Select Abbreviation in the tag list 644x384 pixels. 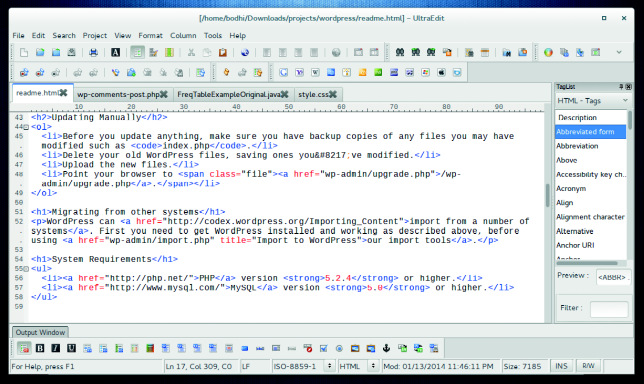(x=577, y=146)
